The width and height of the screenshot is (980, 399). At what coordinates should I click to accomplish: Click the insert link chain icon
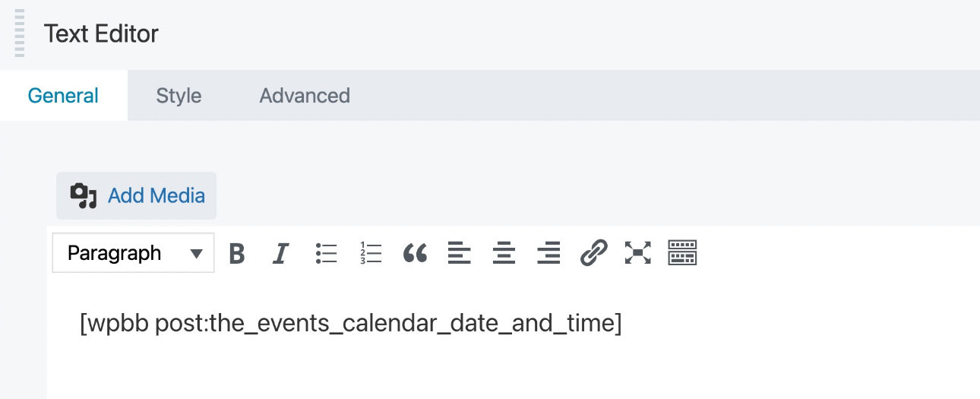(593, 253)
